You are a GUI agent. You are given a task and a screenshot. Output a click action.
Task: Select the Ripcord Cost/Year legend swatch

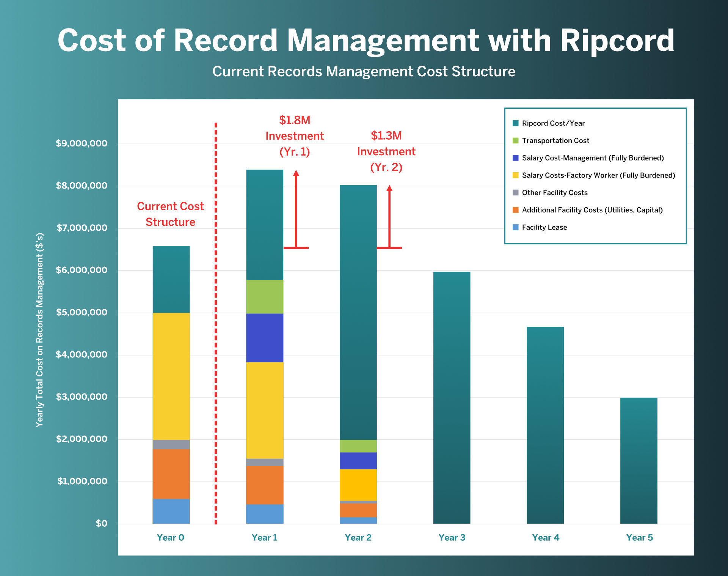(516, 123)
